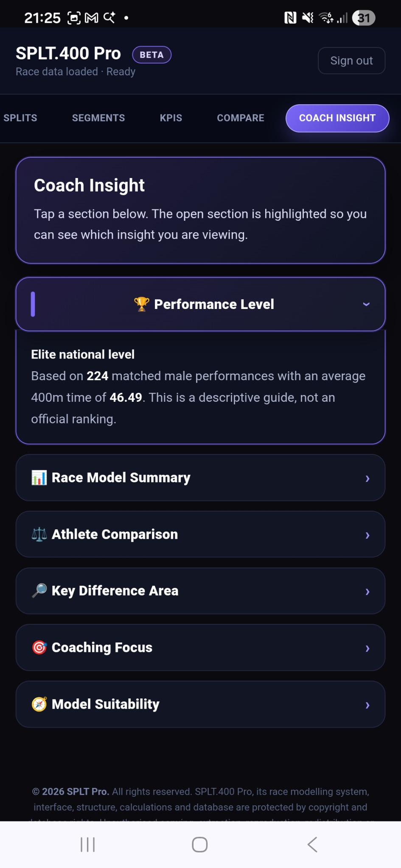Tap the Android back navigation icon

pos(312,844)
